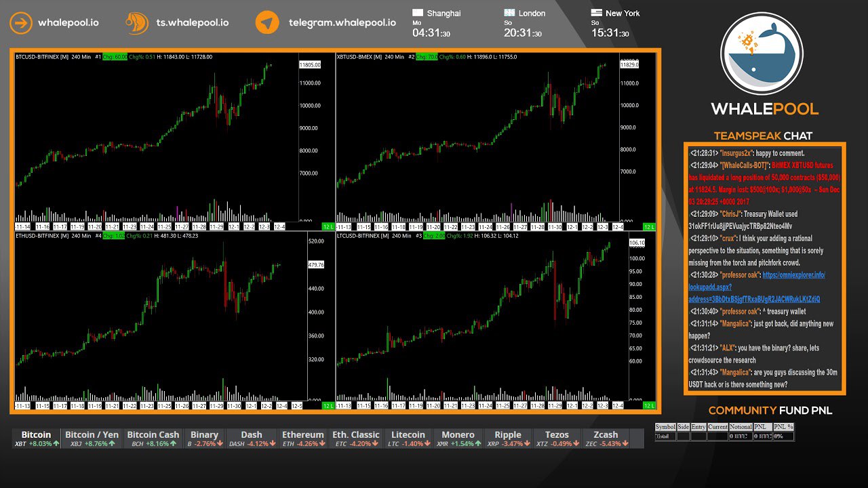Screen dimensions: 868x488
Task: Click the 240 Min label on LTCUSD chart
Action: click(402, 236)
